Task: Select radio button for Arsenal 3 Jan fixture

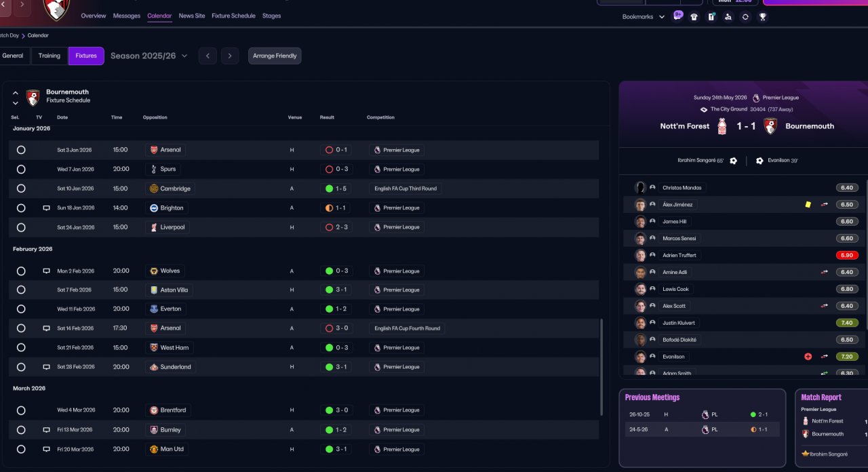Action: tap(21, 150)
